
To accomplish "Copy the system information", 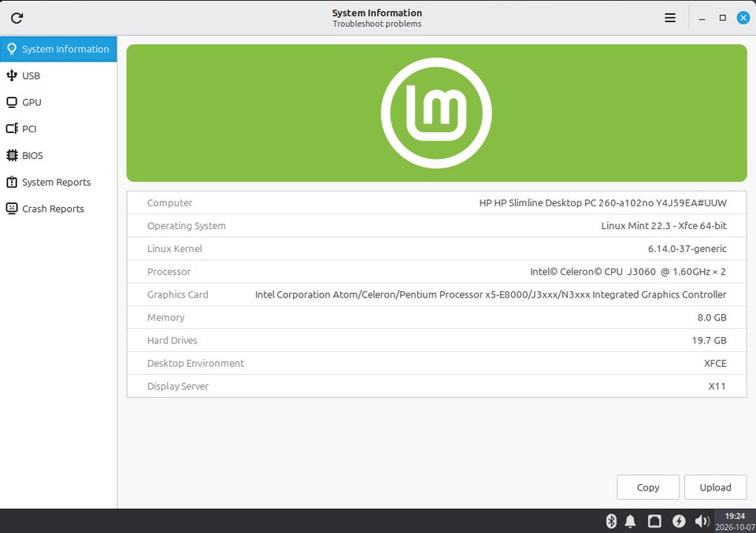I will coord(647,487).
